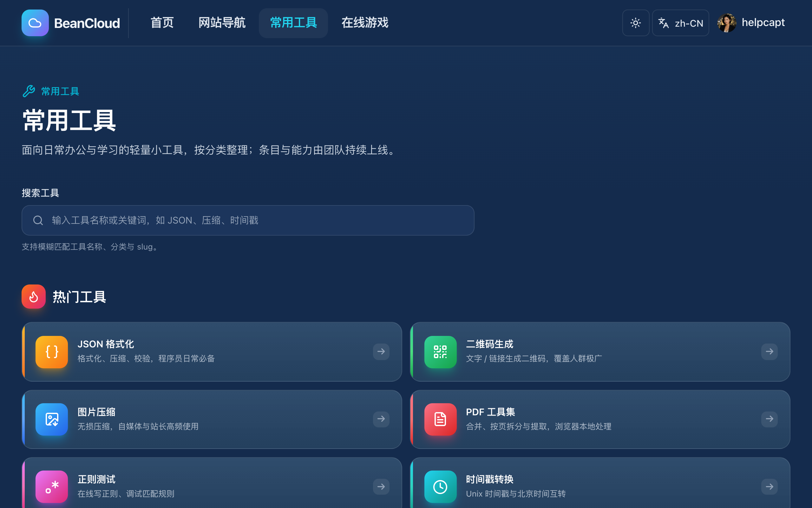Click the 常用工具 breadcrumb text
This screenshot has width=812, height=508.
point(60,91)
